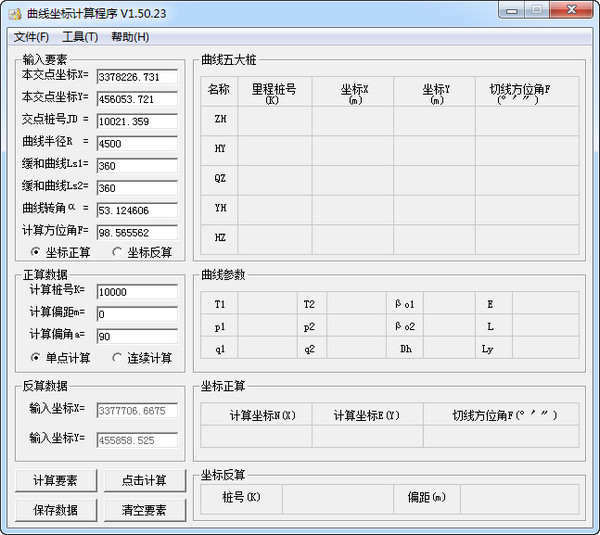
Task: Edit the 计算桩号K field
Action: click(136, 292)
